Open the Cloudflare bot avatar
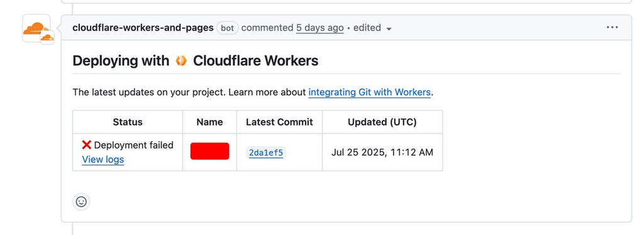This screenshot has height=235, width=644. (36, 28)
